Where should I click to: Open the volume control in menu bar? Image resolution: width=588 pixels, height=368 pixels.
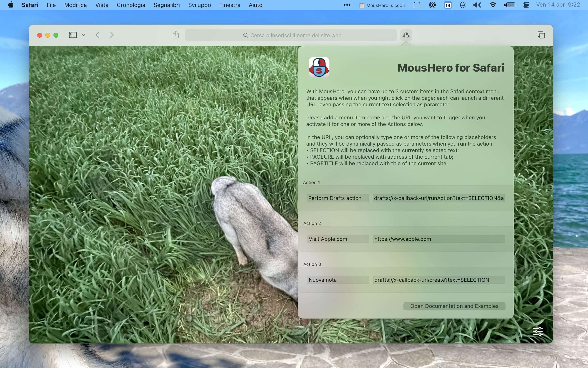coord(477,5)
